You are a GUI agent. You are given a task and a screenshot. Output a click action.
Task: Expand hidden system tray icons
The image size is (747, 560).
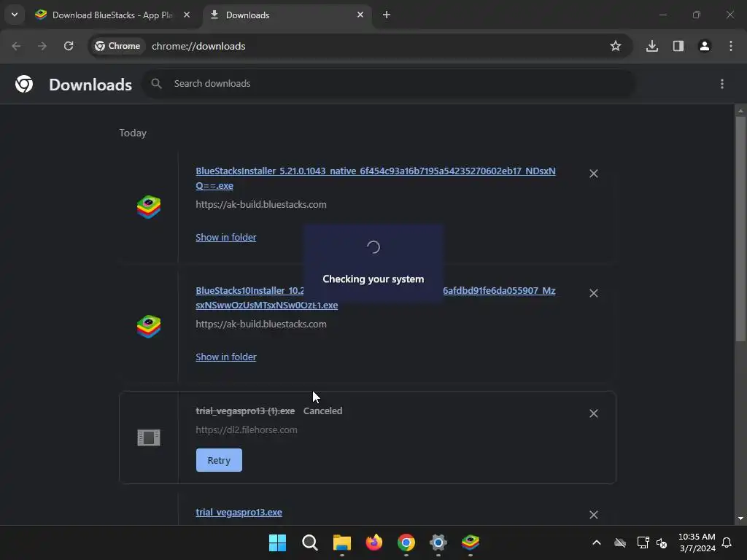[597, 542]
